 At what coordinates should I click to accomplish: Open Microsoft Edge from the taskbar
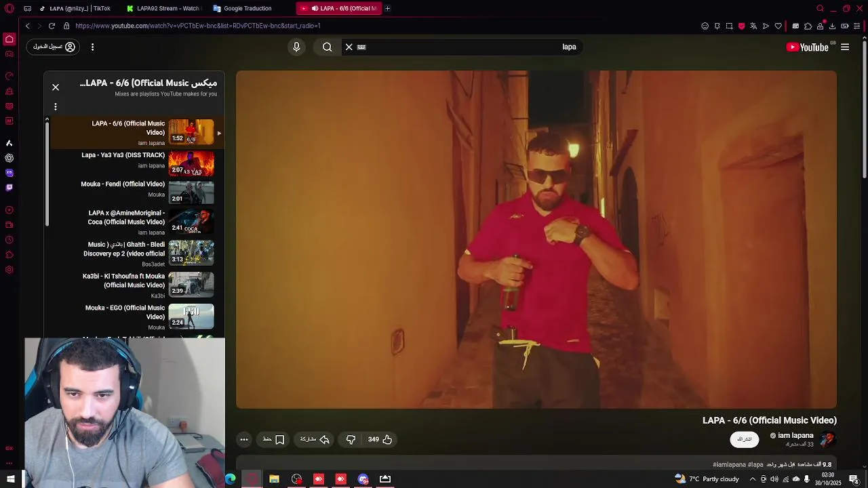click(231, 479)
